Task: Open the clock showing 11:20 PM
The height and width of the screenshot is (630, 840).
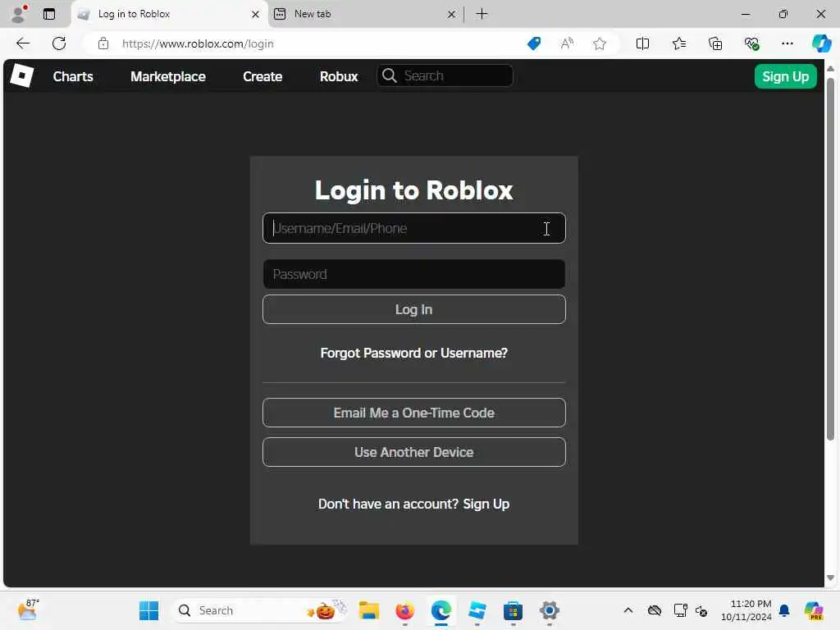Action: click(746, 610)
